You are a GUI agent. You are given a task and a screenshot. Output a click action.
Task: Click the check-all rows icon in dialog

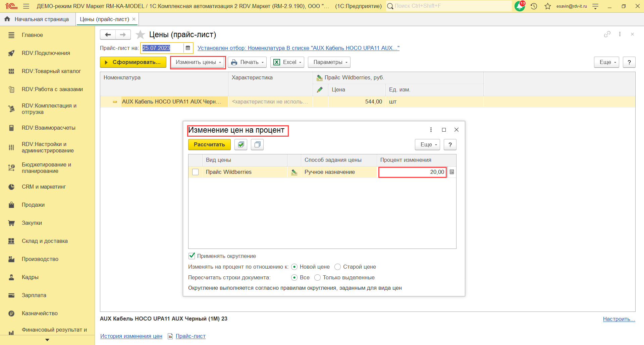(x=241, y=145)
